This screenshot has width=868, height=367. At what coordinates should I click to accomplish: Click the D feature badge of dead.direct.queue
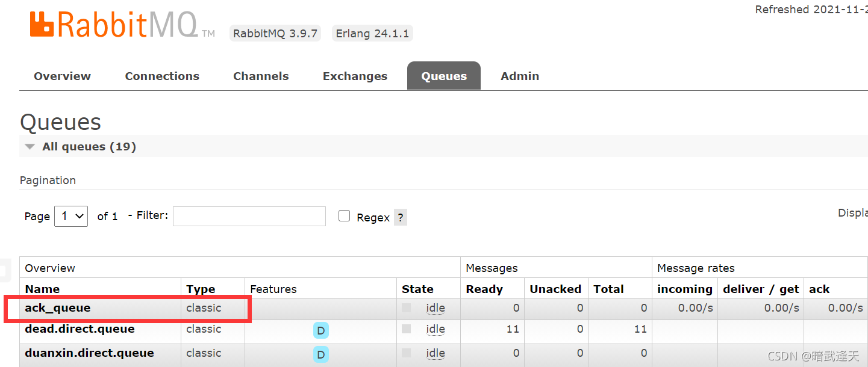click(x=321, y=330)
